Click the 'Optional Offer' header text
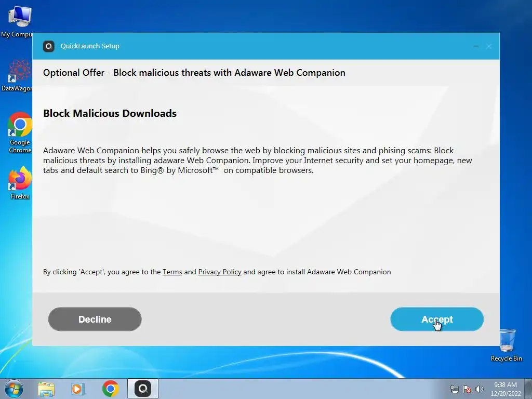The image size is (532, 399). tap(194, 73)
